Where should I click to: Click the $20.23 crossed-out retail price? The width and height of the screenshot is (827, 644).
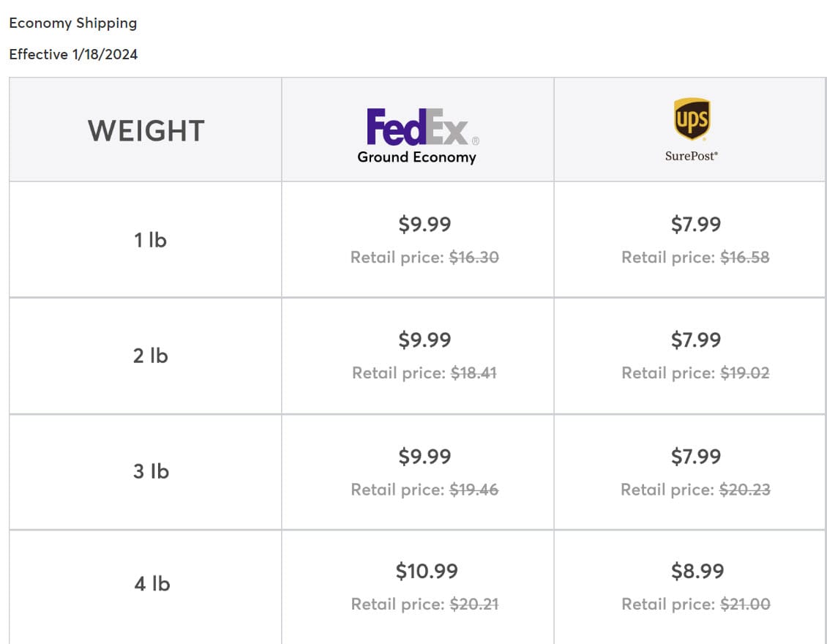[x=744, y=490]
